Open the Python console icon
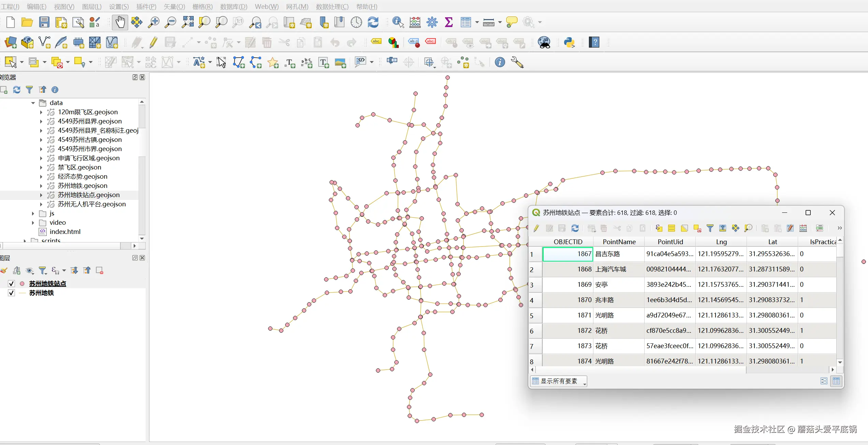 tap(569, 43)
